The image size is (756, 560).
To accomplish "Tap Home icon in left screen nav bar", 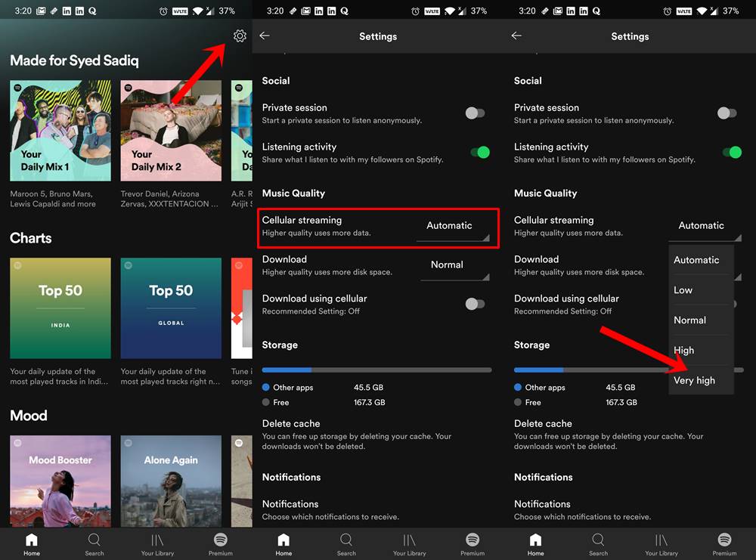I will [32, 545].
